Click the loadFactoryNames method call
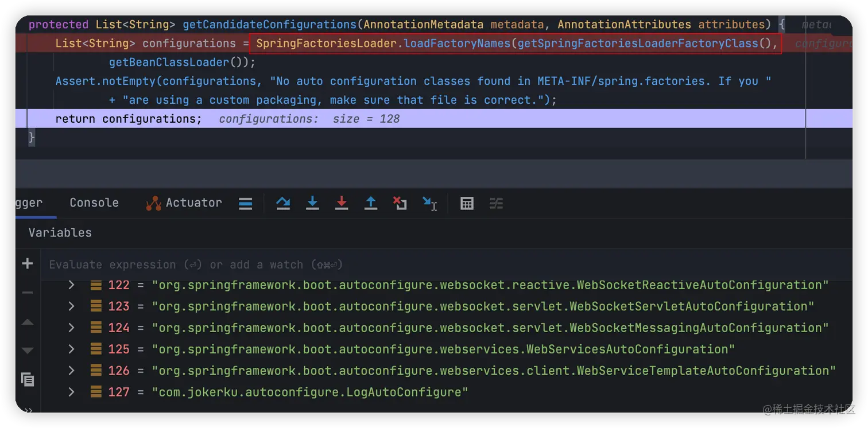The height and width of the screenshot is (428, 868). (458, 44)
